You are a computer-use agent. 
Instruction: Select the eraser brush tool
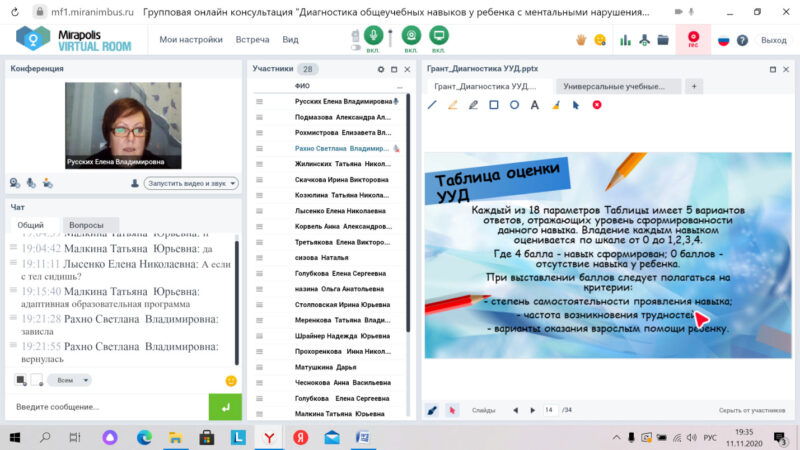556,105
